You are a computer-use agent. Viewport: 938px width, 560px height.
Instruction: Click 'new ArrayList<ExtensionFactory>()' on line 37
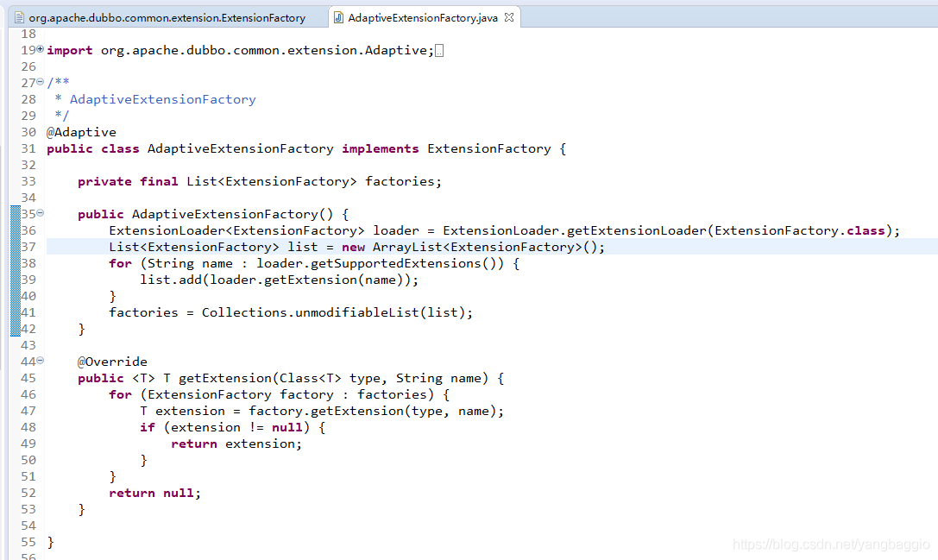pos(469,247)
